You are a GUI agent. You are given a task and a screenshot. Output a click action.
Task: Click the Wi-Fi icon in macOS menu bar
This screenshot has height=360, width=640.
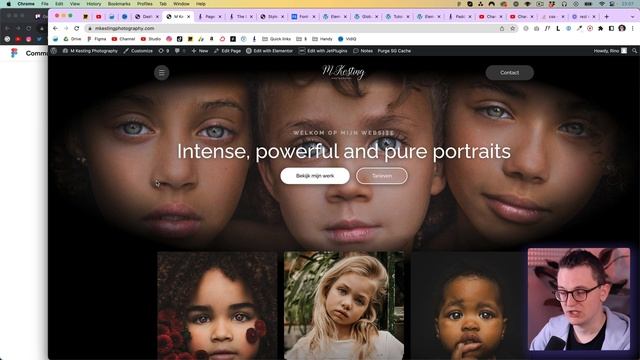602,4
